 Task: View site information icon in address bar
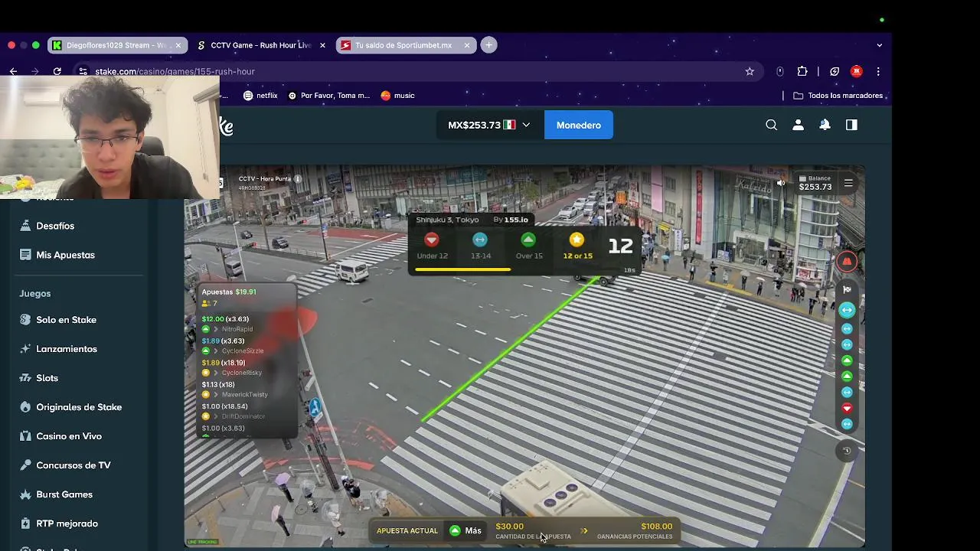click(x=83, y=71)
